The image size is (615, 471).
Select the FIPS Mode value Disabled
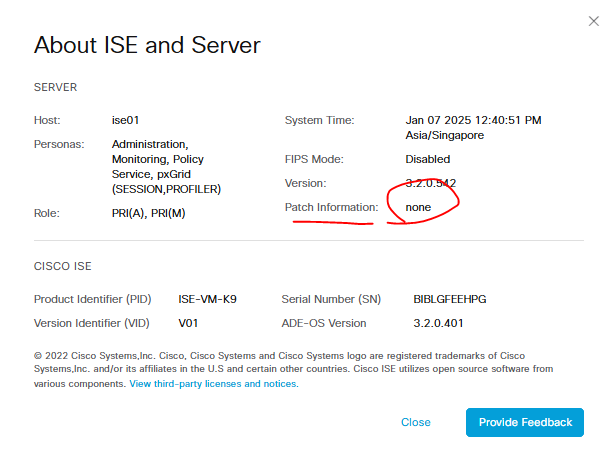click(428, 159)
